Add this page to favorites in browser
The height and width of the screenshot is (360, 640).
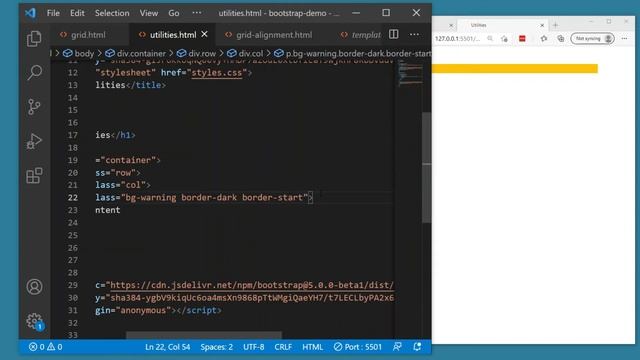[x=504, y=38]
